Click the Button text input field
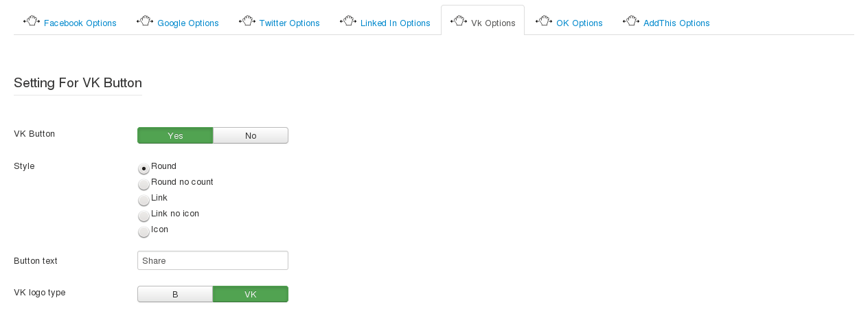Screen dimensions: 868x316 (x=213, y=260)
